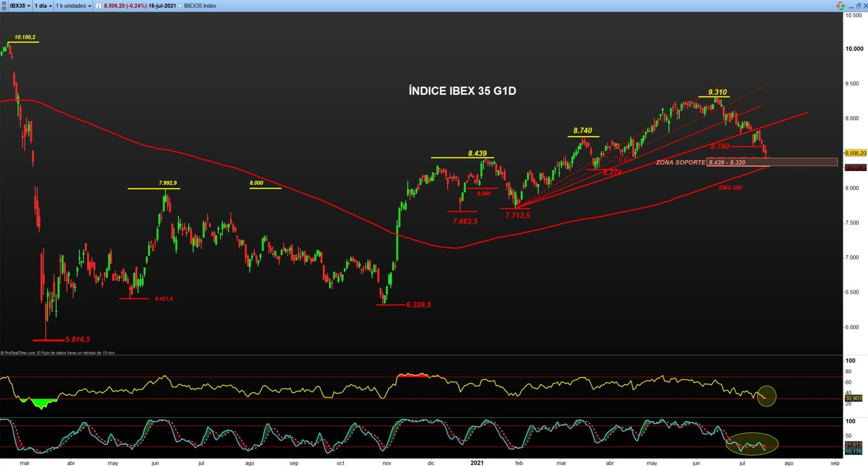The width and height of the screenshot is (868, 466).
Task: Click the '8.439 - 8.320' support zone box
Action: 772,162
